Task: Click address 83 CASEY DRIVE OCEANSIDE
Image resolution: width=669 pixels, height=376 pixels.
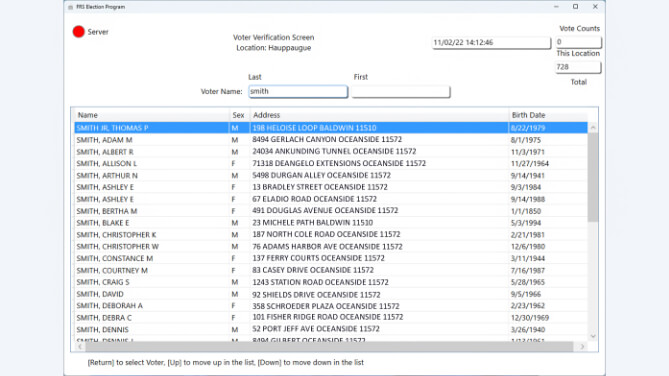Action: click(x=313, y=270)
